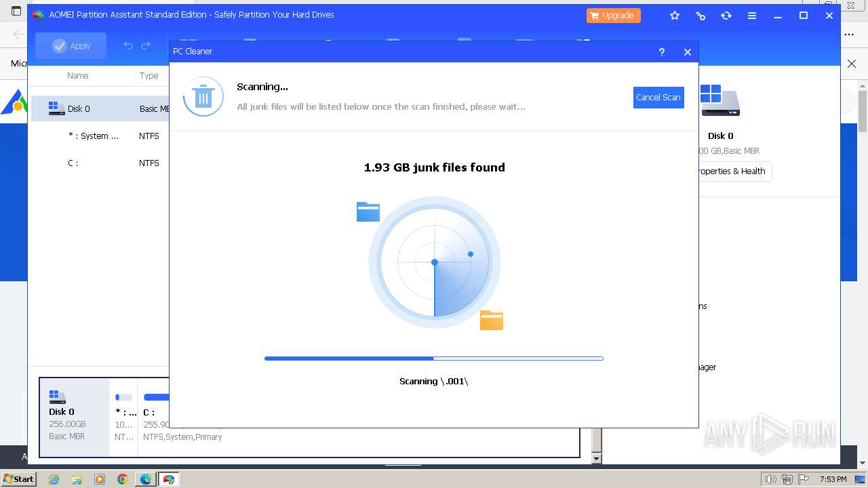Click the Name column header
Screen dimensions: 868x488
point(78,76)
